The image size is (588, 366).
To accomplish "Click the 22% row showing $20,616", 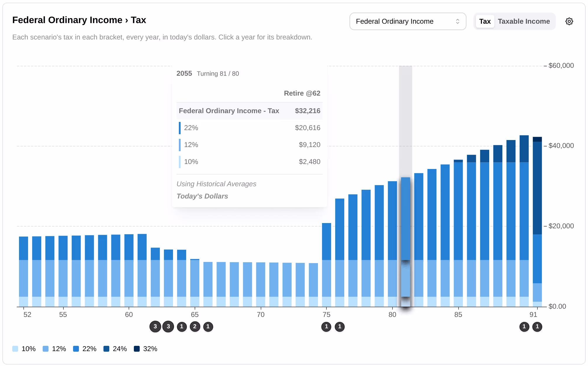I will tap(250, 128).
